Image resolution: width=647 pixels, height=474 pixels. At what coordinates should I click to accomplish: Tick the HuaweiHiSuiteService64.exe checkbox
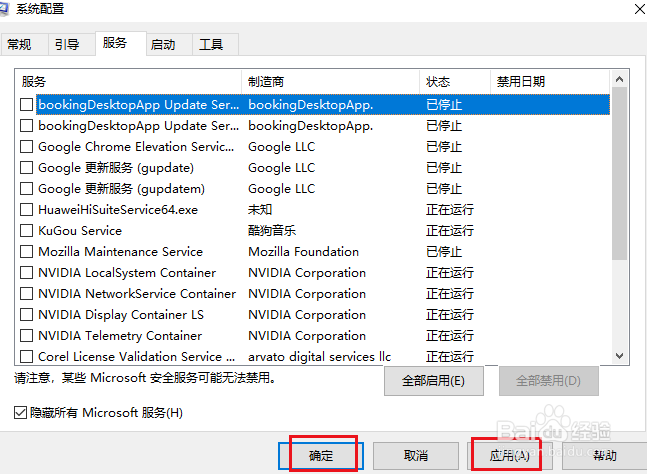(x=26, y=210)
